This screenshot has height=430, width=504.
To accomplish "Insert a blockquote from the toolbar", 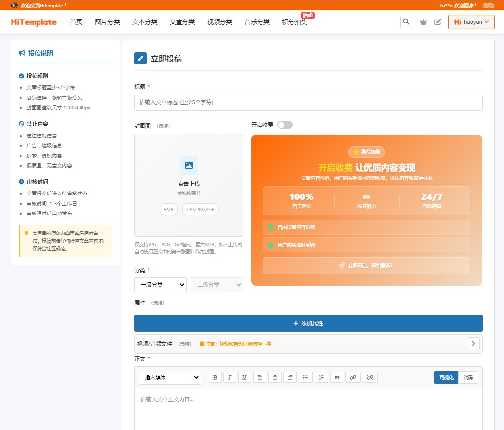I will point(337,377).
